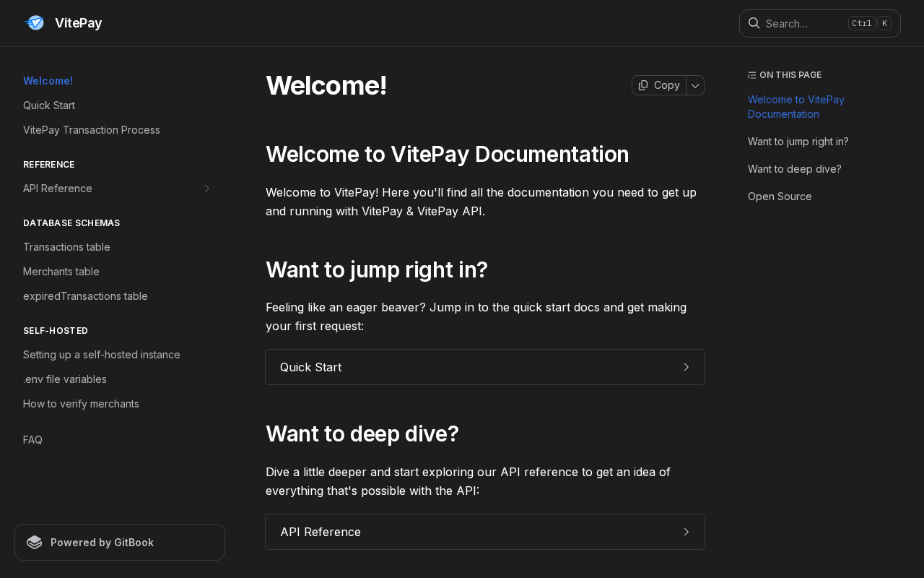The height and width of the screenshot is (578, 924).
Task: Open the API Reference card
Action: click(x=485, y=532)
